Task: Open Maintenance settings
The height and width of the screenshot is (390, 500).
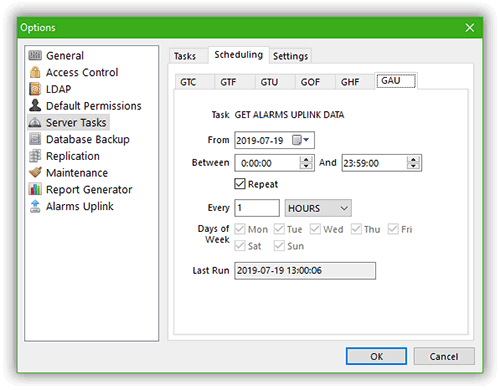Action: coord(77,173)
